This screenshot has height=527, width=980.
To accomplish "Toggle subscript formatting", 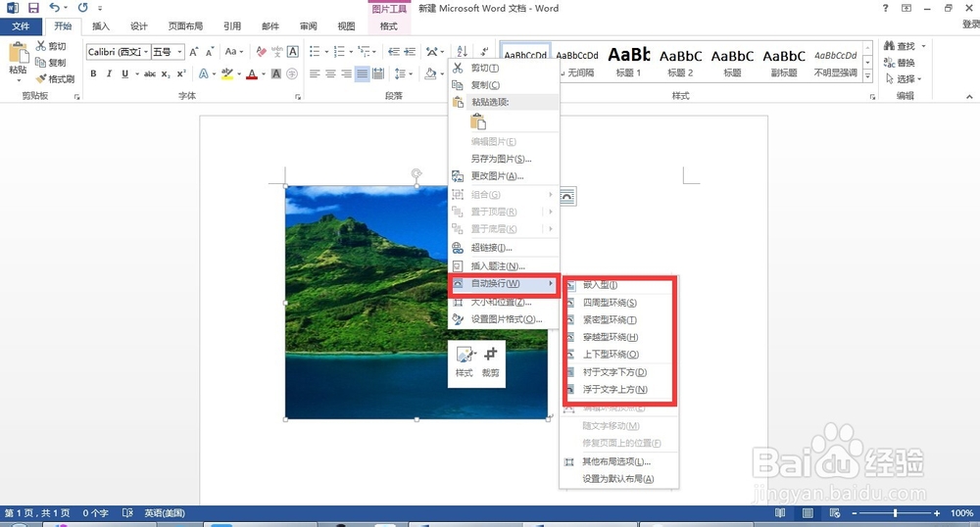I will click(166, 73).
